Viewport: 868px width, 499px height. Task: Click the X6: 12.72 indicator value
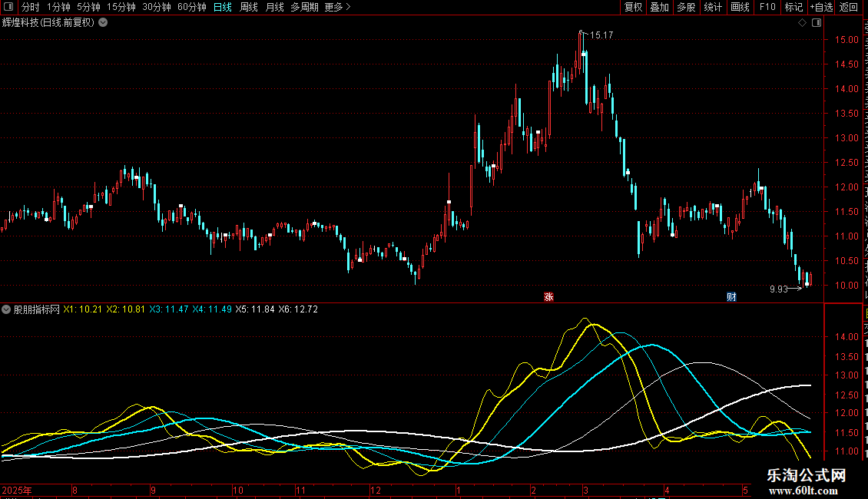click(x=298, y=309)
